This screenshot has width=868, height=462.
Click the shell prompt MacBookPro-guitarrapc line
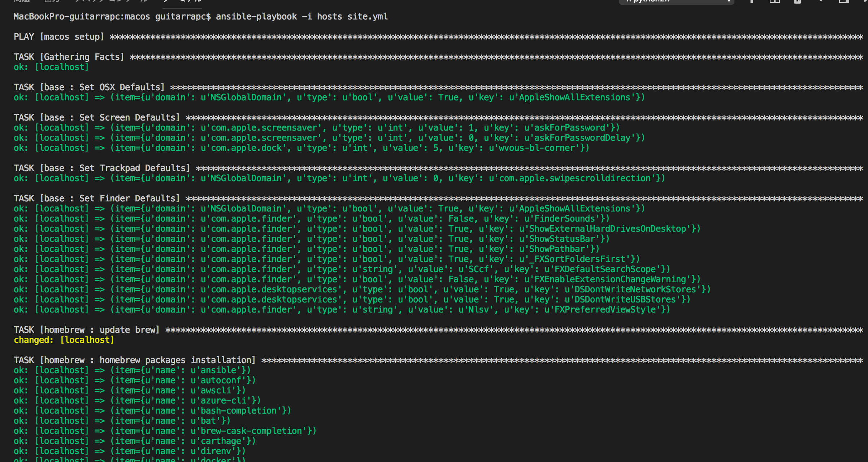pos(108,16)
